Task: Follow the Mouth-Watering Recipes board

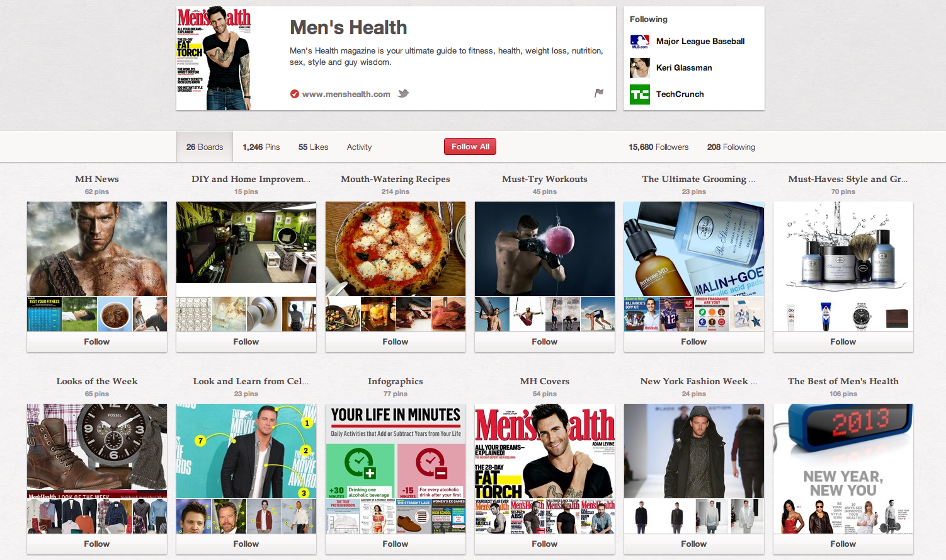Action: click(396, 341)
